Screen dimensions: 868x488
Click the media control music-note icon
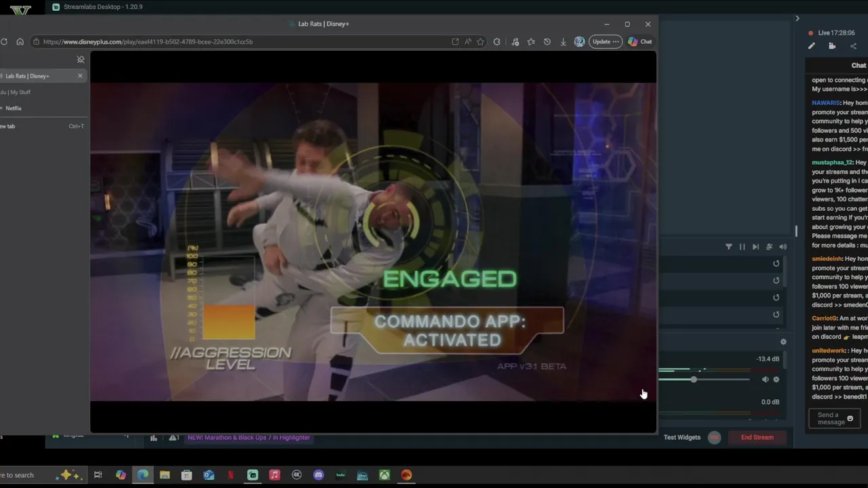tap(515, 41)
